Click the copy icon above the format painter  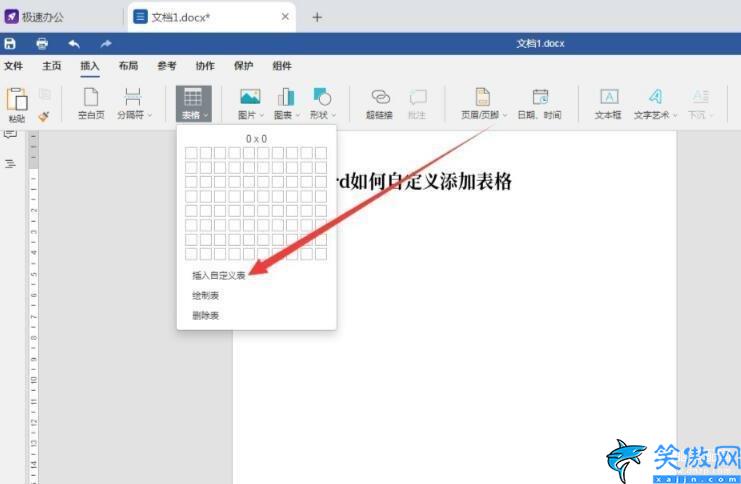[44, 95]
